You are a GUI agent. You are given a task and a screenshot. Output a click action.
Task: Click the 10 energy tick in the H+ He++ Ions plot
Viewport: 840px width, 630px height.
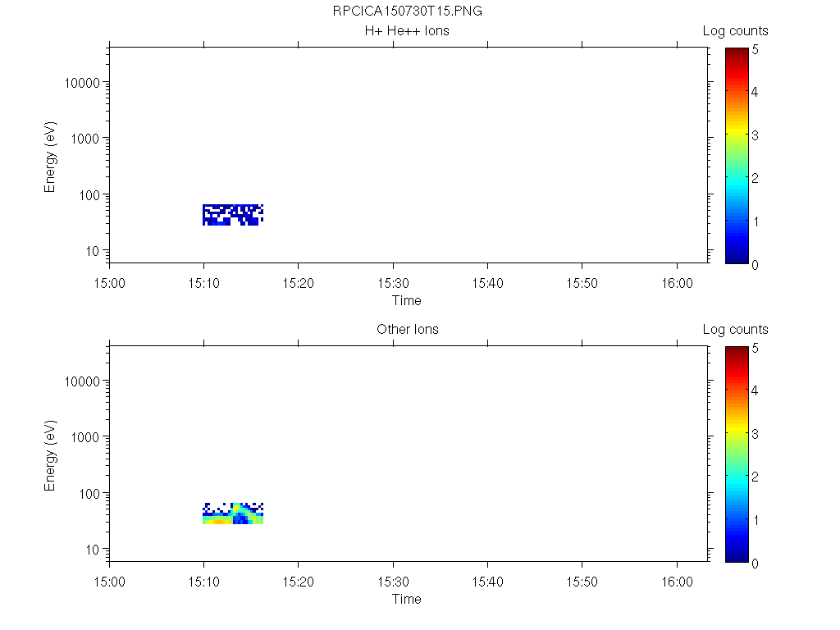(93, 251)
